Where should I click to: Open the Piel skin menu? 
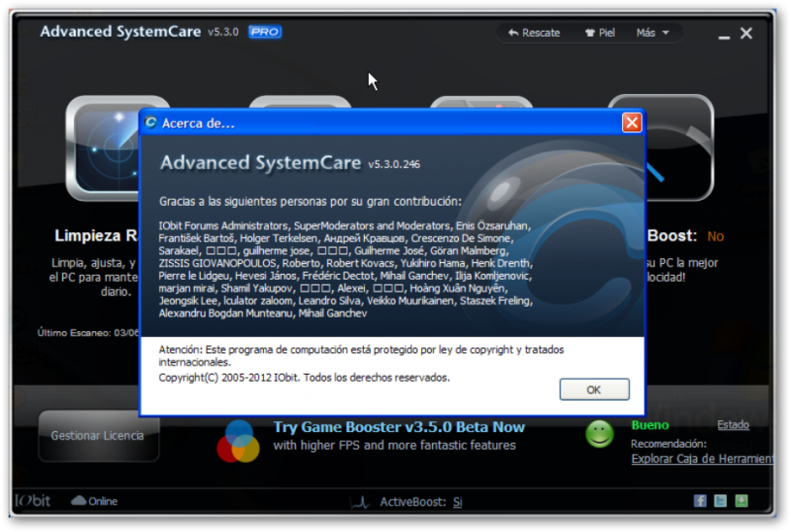600,33
